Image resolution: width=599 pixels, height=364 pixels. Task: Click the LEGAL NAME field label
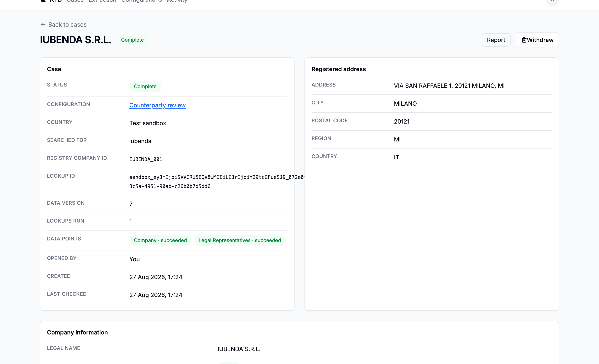(x=63, y=348)
